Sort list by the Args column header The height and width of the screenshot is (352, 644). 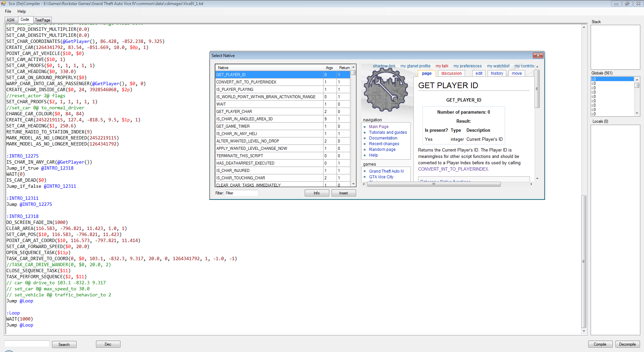coord(329,68)
